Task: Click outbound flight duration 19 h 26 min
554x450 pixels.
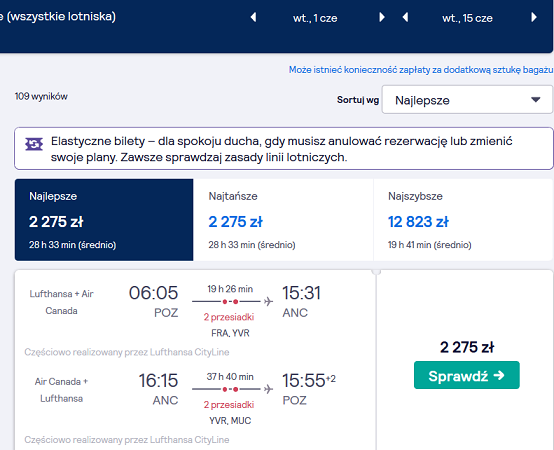Action: [230, 289]
